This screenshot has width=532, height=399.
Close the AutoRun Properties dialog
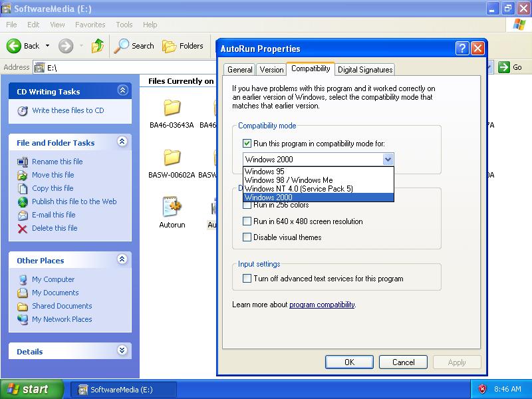477,49
